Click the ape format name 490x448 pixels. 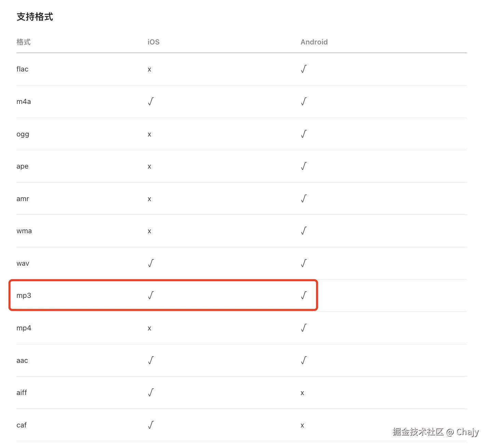click(x=23, y=166)
